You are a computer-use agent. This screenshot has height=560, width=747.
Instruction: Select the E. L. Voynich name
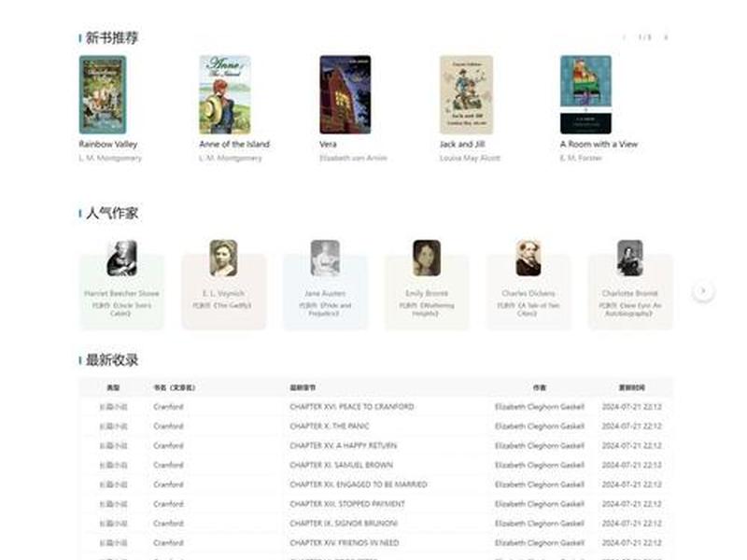pyautogui.click(x=223, y=293)
